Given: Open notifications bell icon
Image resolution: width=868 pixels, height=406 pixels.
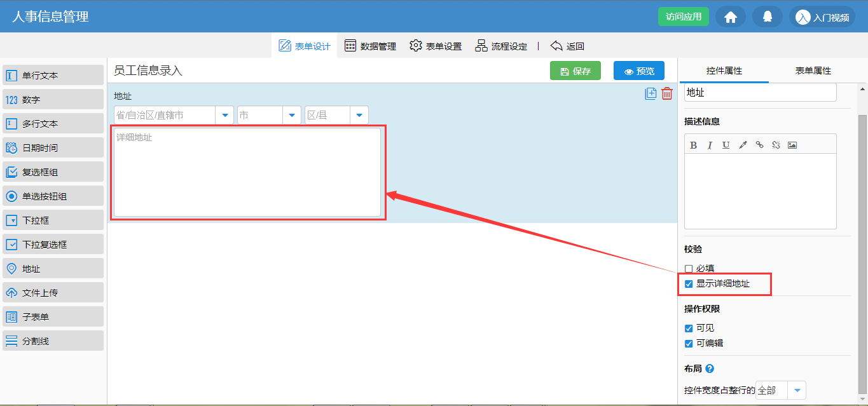Looking at the screenshot, I should point(768,17).
